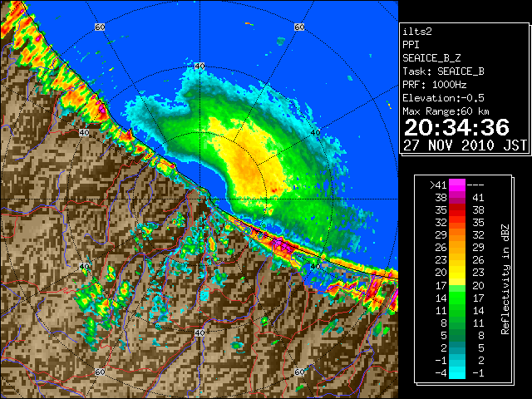Viewport: 532px width, 399px height.
Task: Click the --- legend upper bound label
Action: 475,185
